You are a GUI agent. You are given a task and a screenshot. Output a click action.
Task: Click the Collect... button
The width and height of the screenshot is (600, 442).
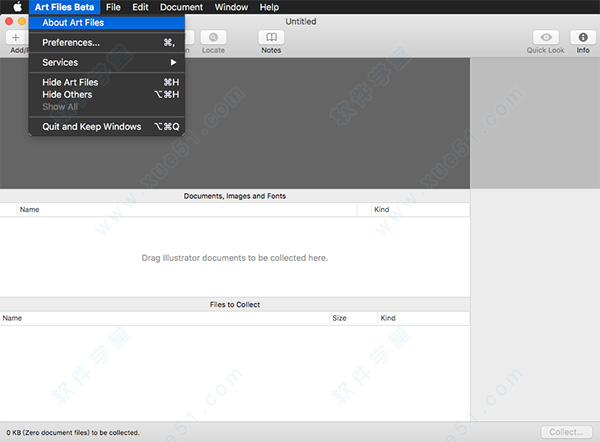tap(566, 432)
